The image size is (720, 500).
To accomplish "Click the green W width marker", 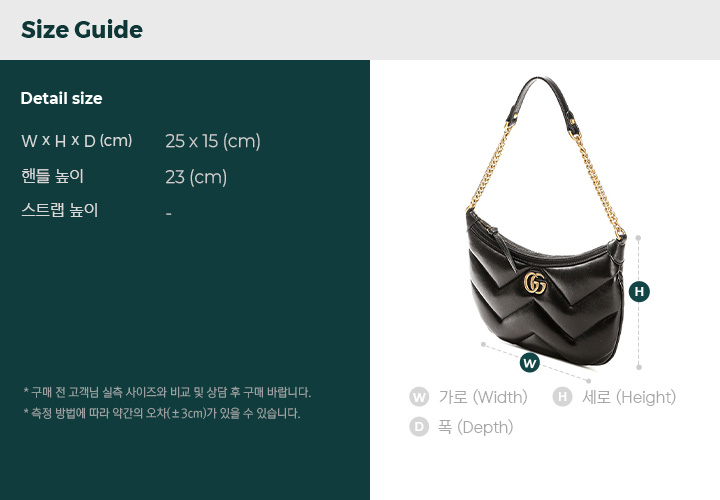I will point(530,363).
